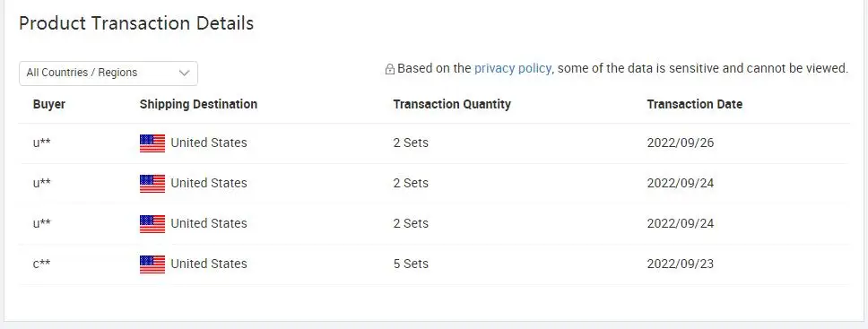Screen dimensions: 868x329
Task: Click the US flag in 5 Sets row
Action: 152,264
